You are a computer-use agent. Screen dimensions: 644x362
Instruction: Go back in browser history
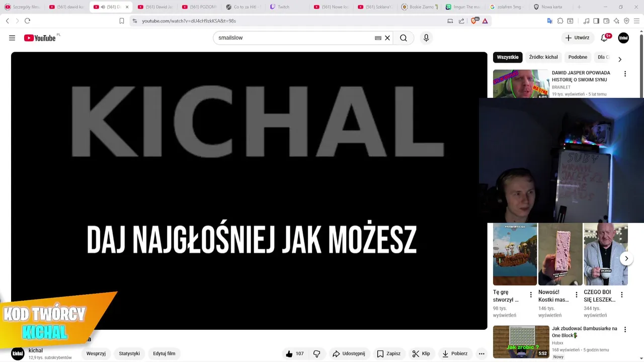7,21
